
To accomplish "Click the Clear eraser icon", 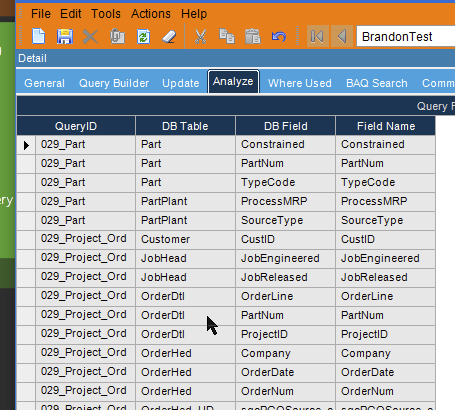I will 169,36.
